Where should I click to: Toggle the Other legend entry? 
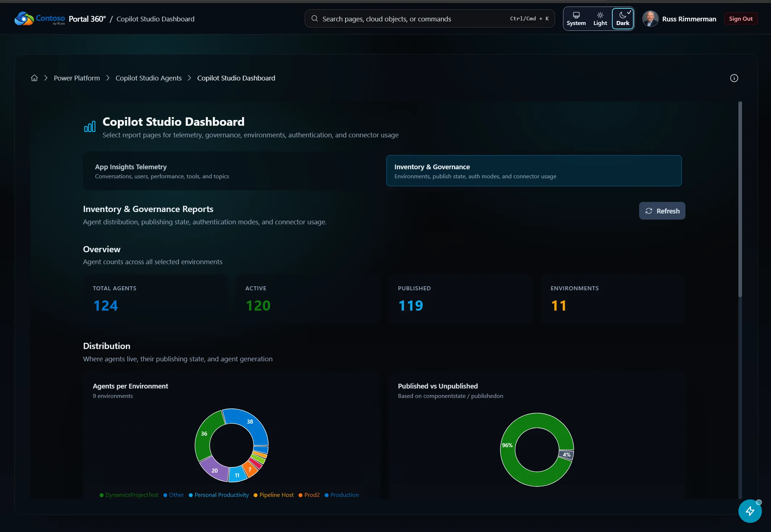coord(174,495)
